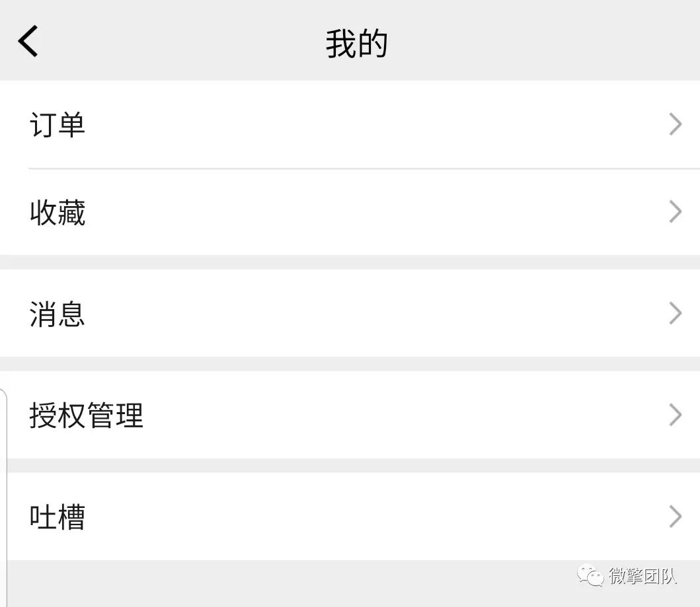Open the 订单 orders entry

[x=350, y=124]
